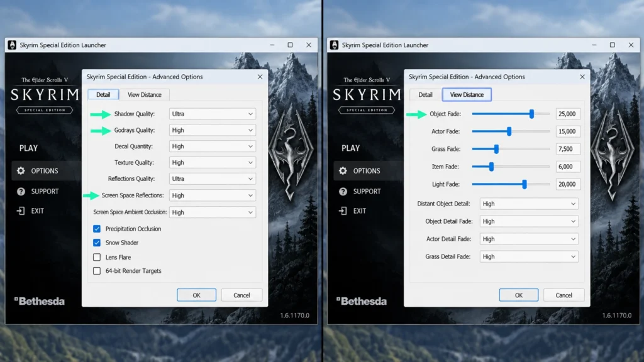Click the Skyrim app icon in right title bar

(334, 45)
